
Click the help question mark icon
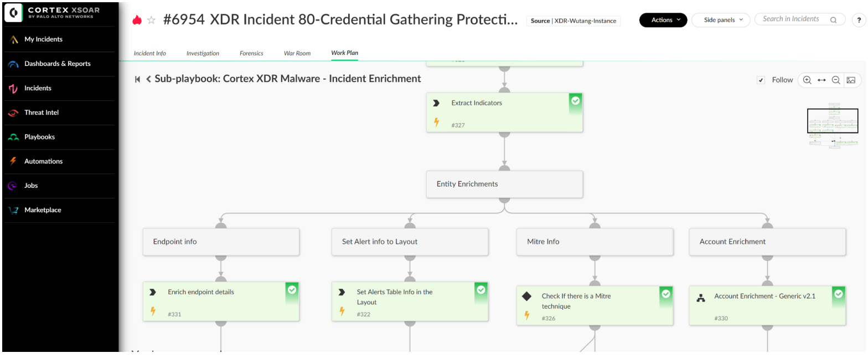click(x=859, y=20)
